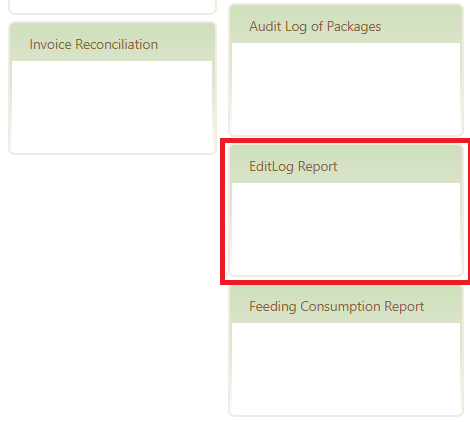Screen dimensions: 470x422
Task: Select the Audit Log of Packages heading
Action: pos(315,27)
